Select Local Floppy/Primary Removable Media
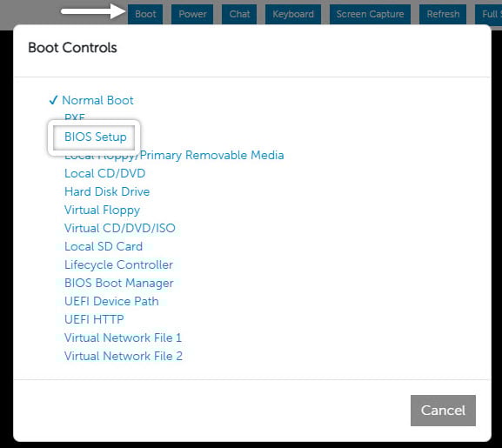 click(x=174, y=155)
